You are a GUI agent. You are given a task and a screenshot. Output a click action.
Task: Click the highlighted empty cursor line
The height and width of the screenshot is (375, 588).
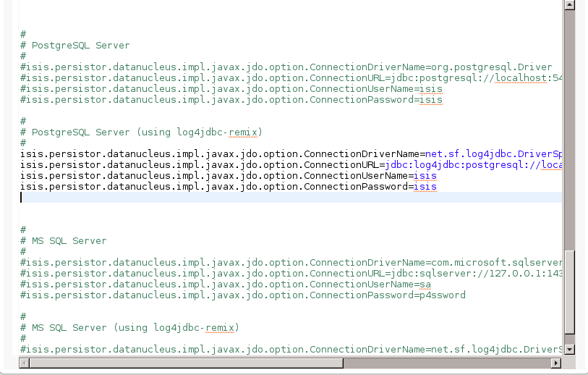(291, 198)
